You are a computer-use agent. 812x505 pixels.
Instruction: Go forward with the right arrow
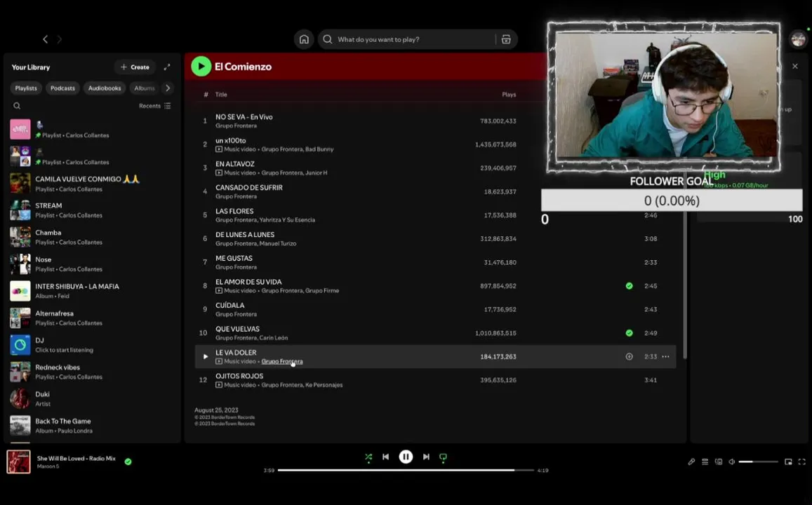pos(60,39)
